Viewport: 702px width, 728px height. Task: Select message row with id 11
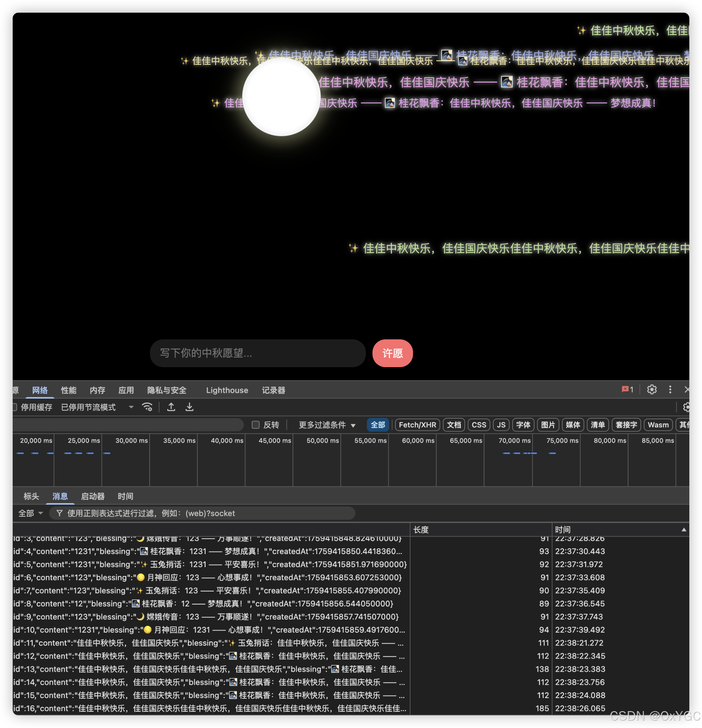pos(351,643)
